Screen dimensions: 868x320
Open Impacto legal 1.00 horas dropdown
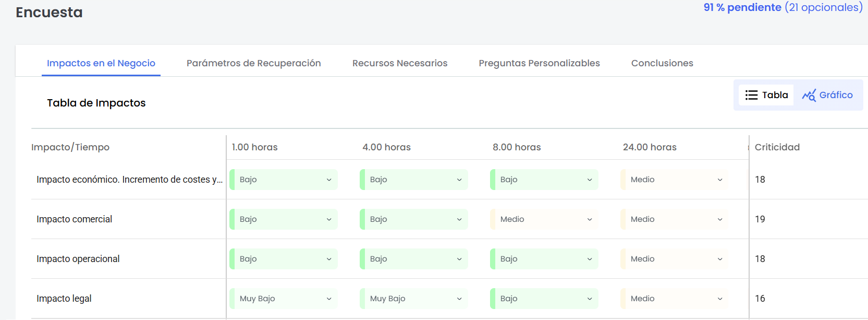(x=284, y=299)
